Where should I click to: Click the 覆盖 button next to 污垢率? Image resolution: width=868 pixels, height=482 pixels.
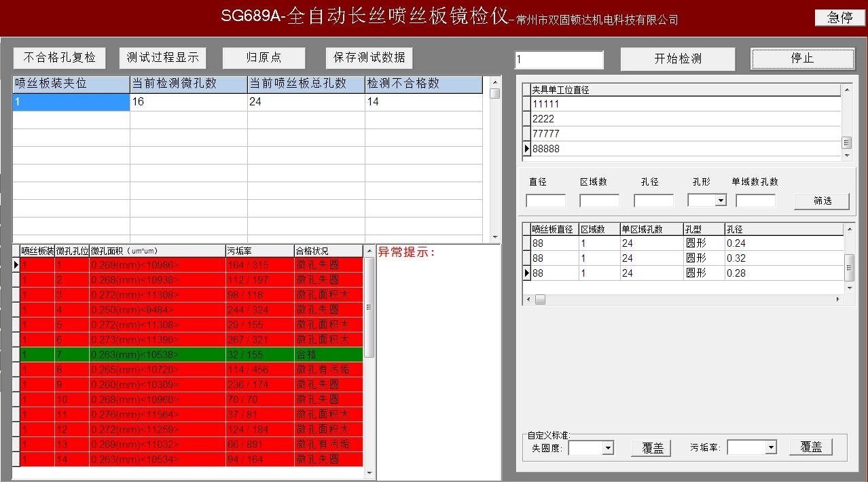point(811,447)
